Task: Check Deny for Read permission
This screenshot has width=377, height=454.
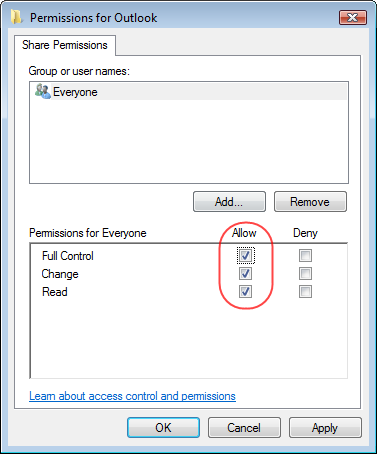Action: click(x=305, y=292)
